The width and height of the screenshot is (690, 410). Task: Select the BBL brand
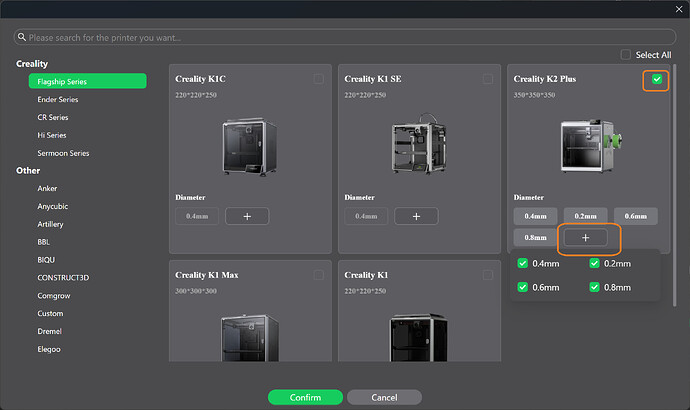(x=44, y=242)
